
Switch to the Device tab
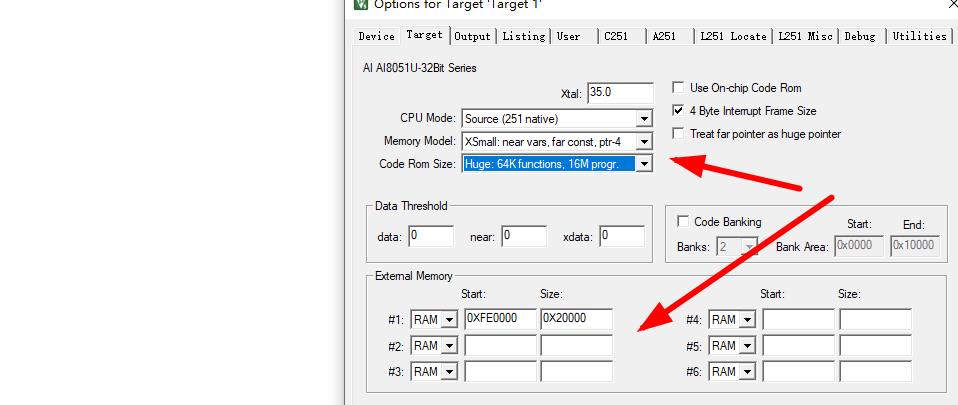tap(376, 36)
